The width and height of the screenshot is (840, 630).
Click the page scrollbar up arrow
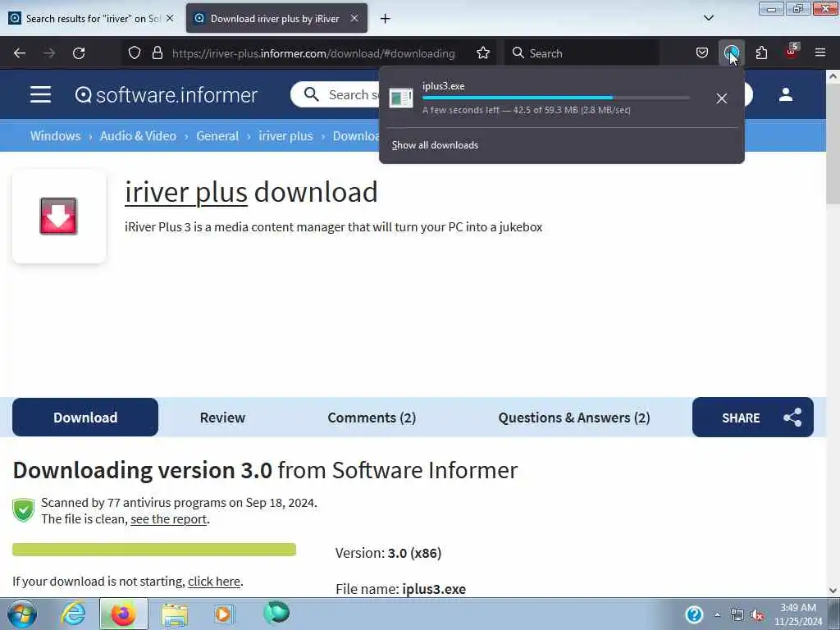point(833,76)
